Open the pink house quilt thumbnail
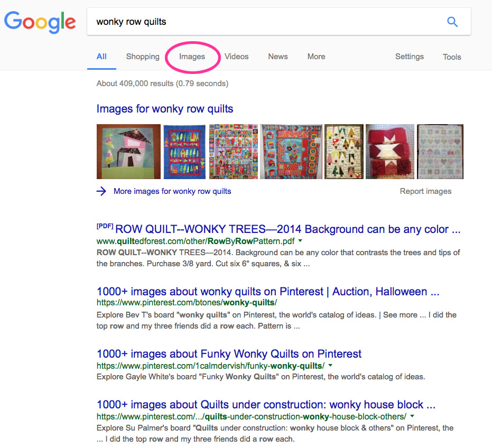Viewport: 492px width, 448px height. tap(128, 152)
